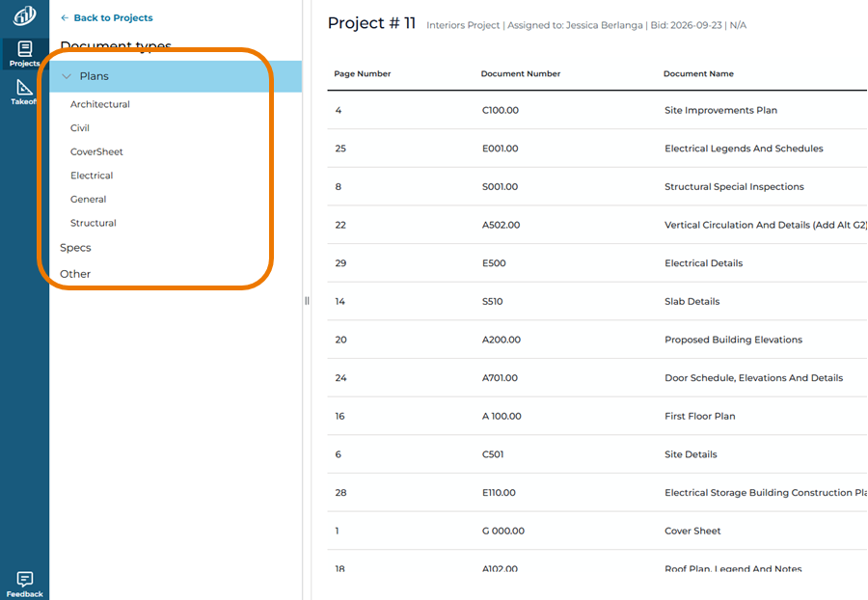Screen dimensions: 868x600
Task: Click document number E500
Action: 494,263
